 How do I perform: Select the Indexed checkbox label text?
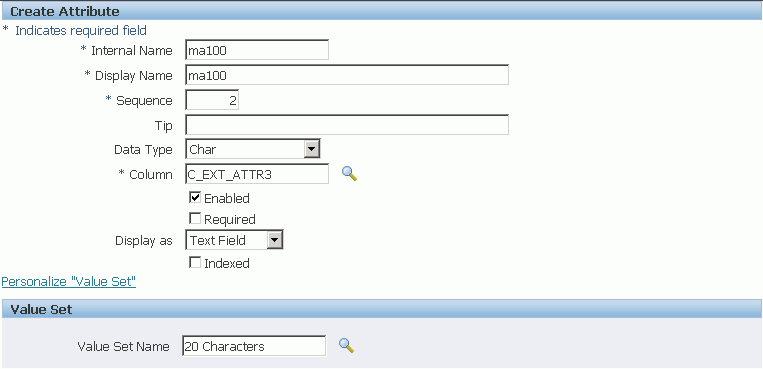tap(227, 263)
